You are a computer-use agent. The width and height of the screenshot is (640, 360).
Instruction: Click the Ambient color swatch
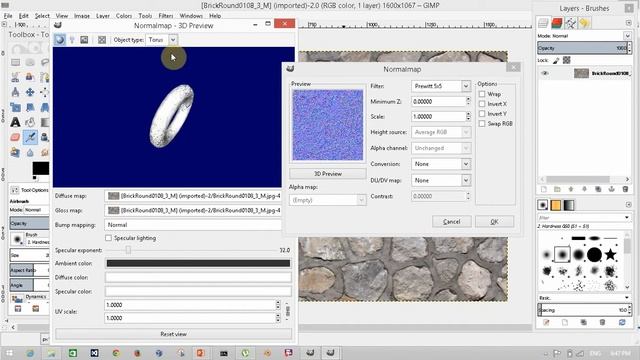coord(198,263)
